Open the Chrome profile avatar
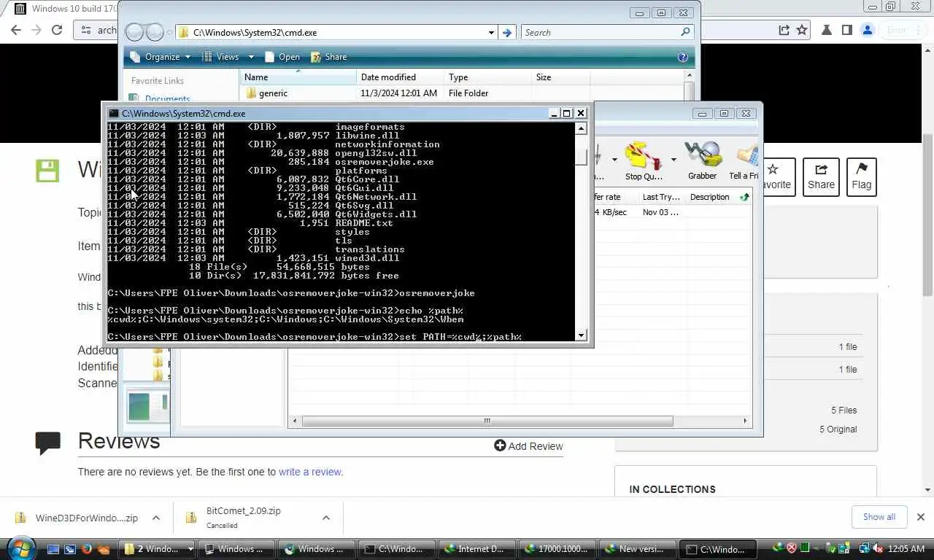The height and width of the screenshot is (560, 934). point(868,30)
